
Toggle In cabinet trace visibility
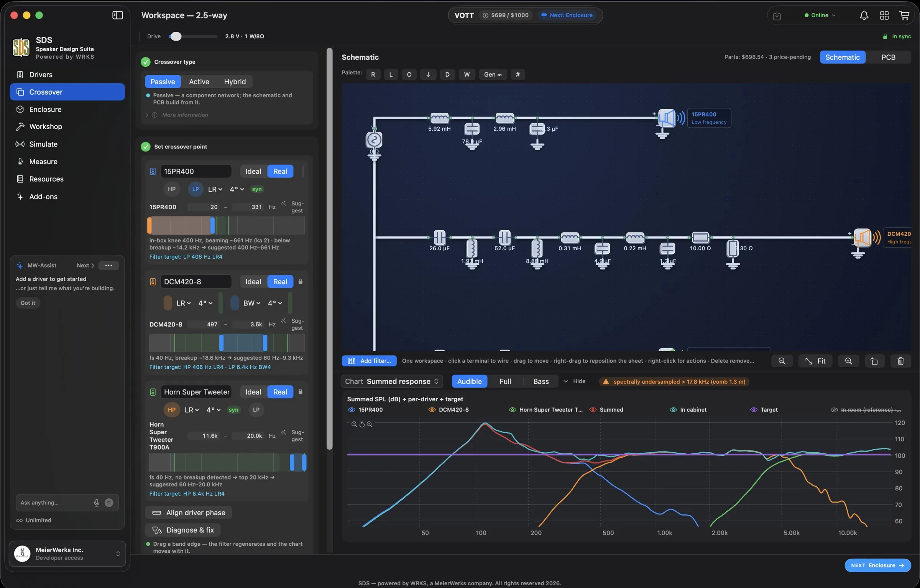tap(673, 410)
